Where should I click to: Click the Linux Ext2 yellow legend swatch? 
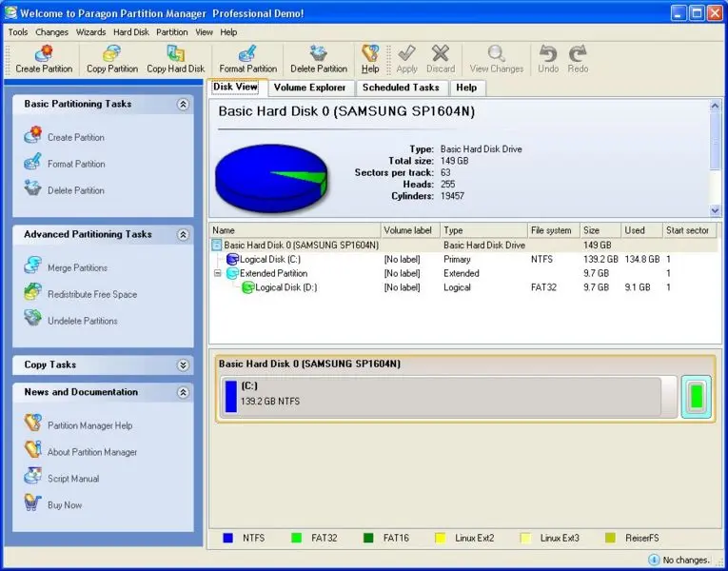point(440,538)
